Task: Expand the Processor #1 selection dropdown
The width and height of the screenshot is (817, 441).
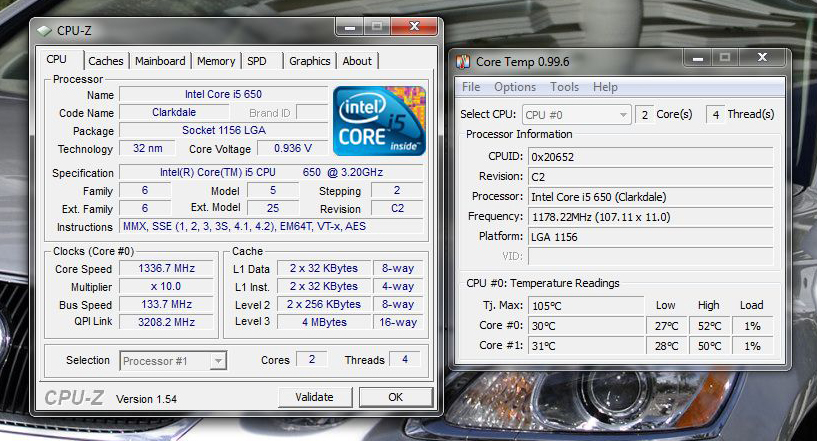Action: 218,361
